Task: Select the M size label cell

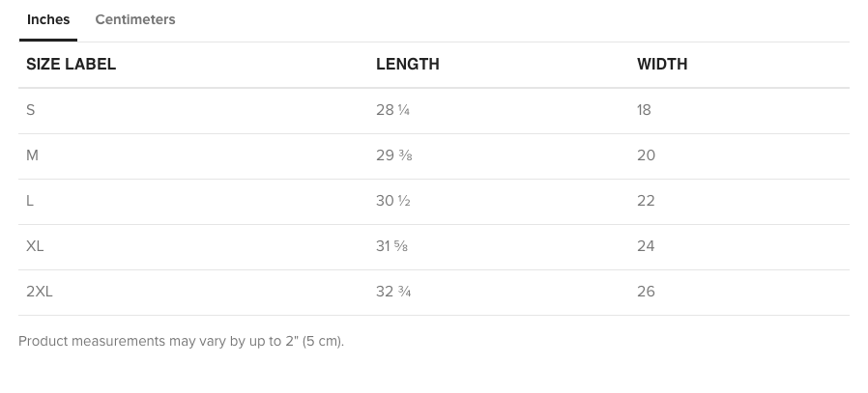Action: (x=32, y=155)
